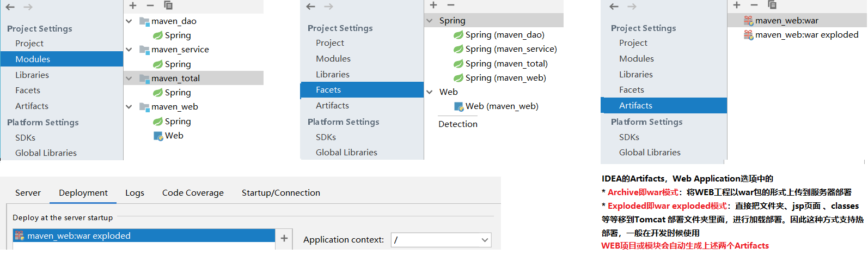The width and height of the screenshot is (868, 254).
Task: Select maven_web:war exploded in artifacts list
Action: click(806, 35)
